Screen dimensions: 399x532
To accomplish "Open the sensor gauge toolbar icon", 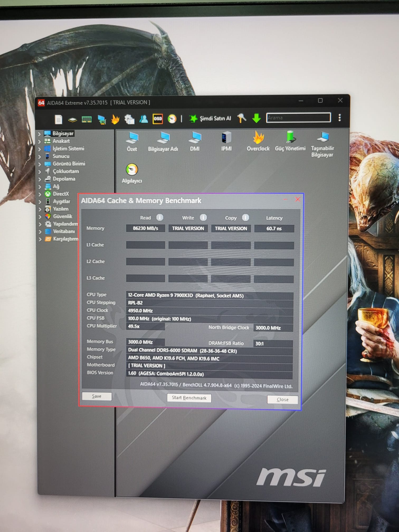I will click(172, 119).
